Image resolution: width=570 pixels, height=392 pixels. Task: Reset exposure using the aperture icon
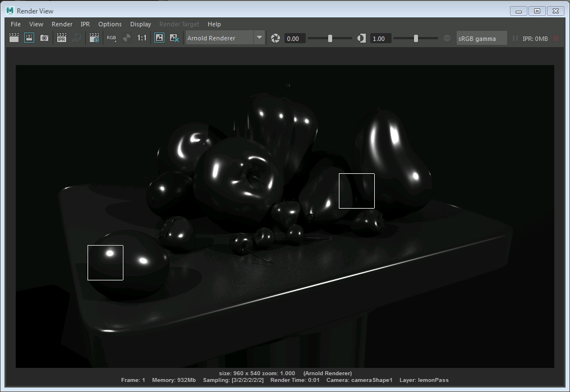pos(275,38)
